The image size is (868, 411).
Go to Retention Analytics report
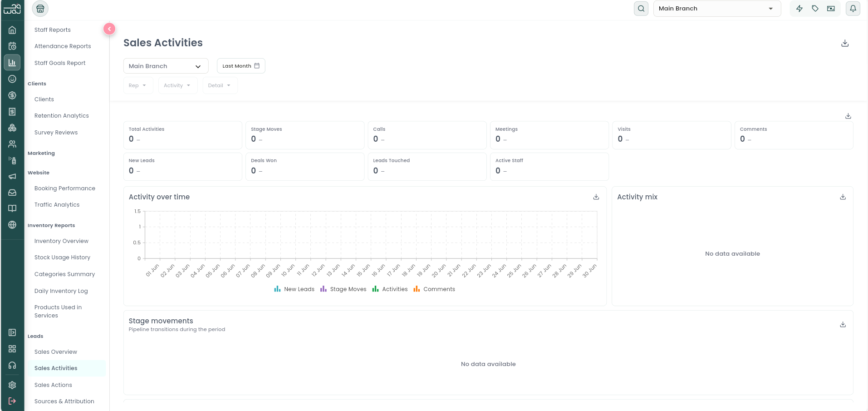click(x=62, y=115)
